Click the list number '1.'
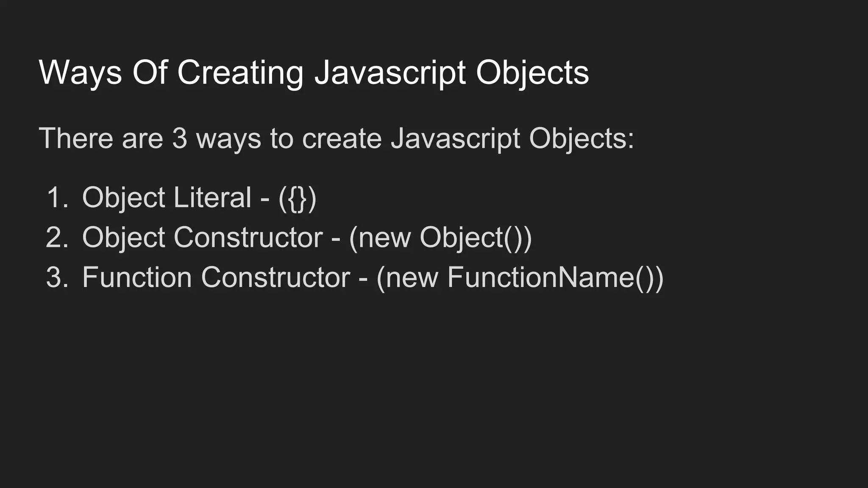This screenshot has height=488, width=868. [x=57, y=197]
